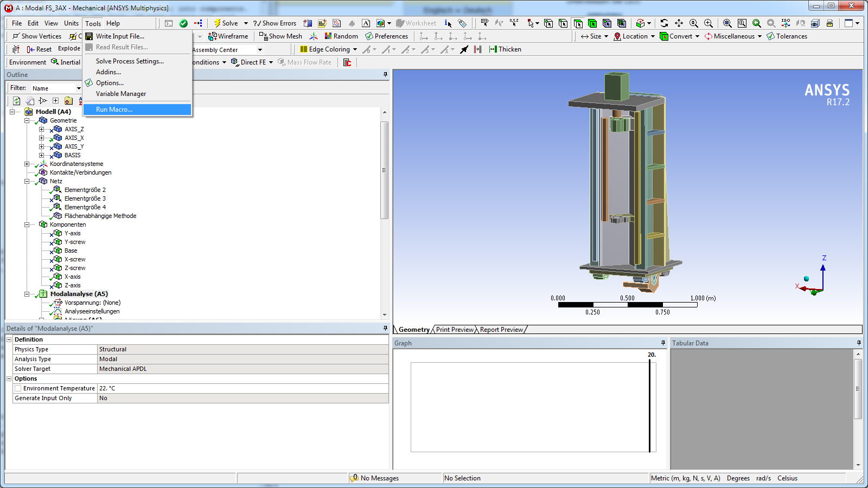Image resolution: width=868 pixels, height=488 pixels.
Task: Click the Reset explode view button
Action: (x=39, y=49)
